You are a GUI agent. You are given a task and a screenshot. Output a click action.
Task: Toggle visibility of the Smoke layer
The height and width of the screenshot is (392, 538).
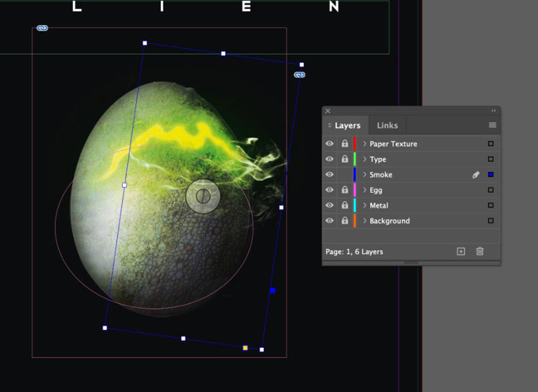tap(330, 174)
